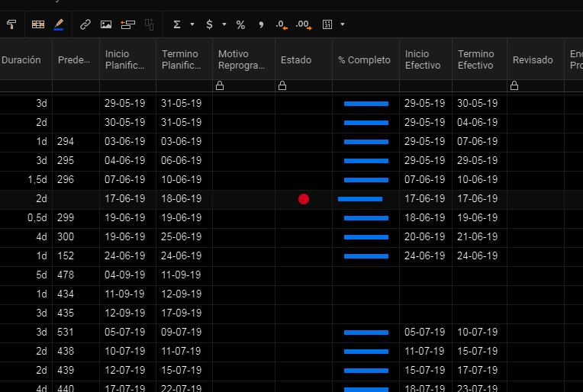This screenshot has height=392, width=583.
Task: Click lock icon under Revisado column
Action: pos(514,86)
